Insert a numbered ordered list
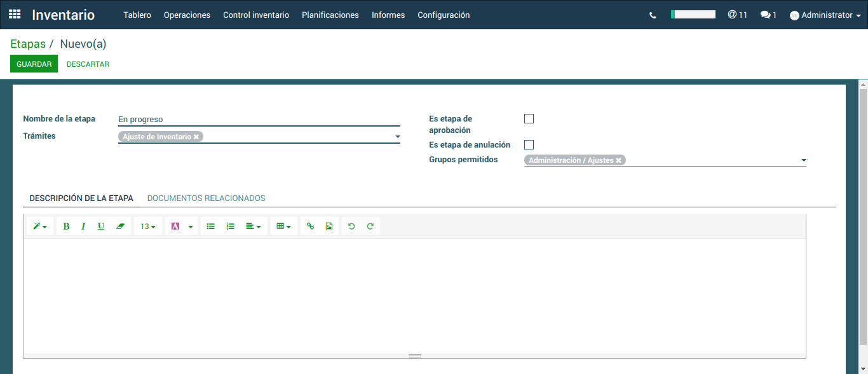868x374 pixels. [231, 226]
